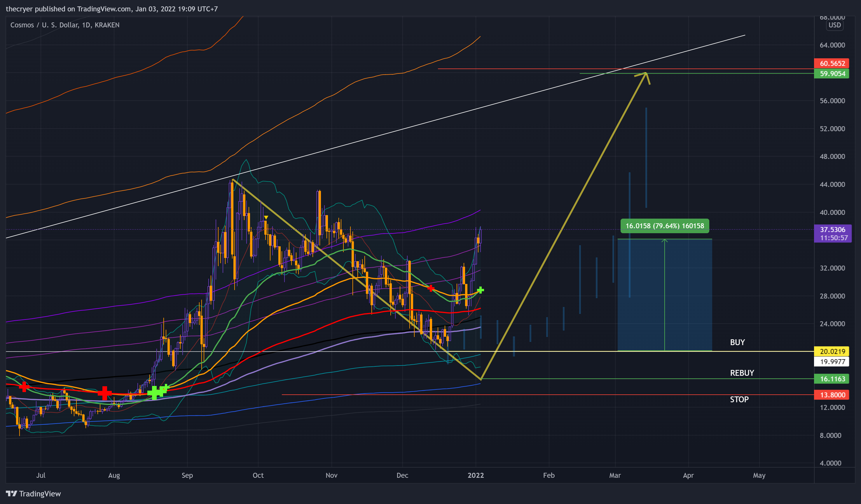Click the yellow 20.0219 price label

[832, 351]
